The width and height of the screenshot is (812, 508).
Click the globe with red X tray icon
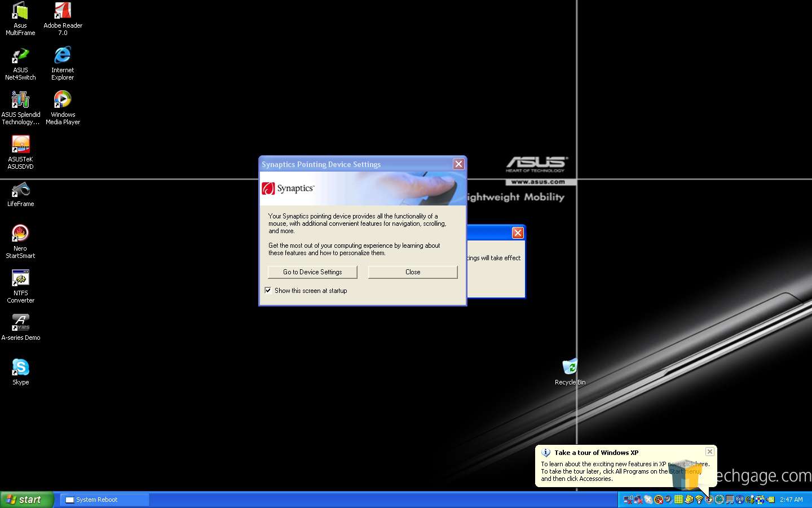659,500
